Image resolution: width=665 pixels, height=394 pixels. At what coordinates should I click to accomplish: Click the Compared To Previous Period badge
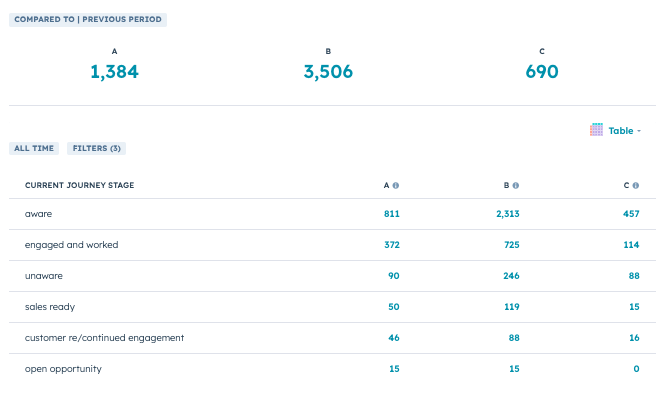(x=88, y=20)
